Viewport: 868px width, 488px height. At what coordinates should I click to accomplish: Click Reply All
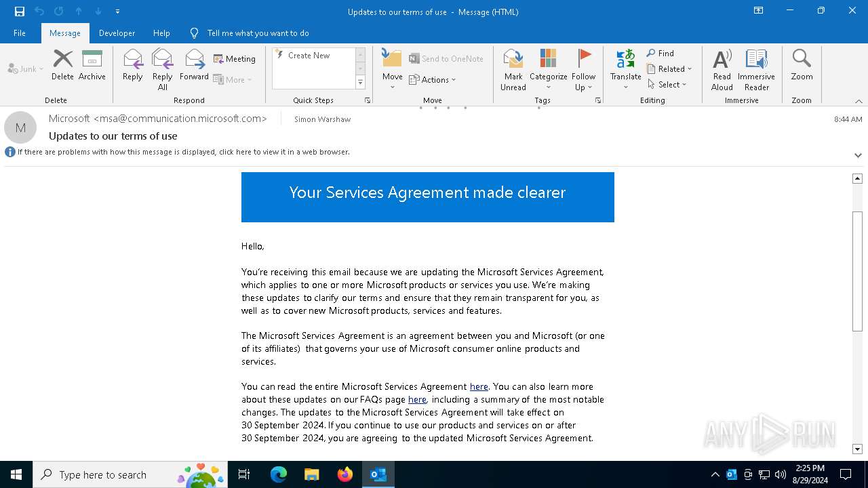162,70
